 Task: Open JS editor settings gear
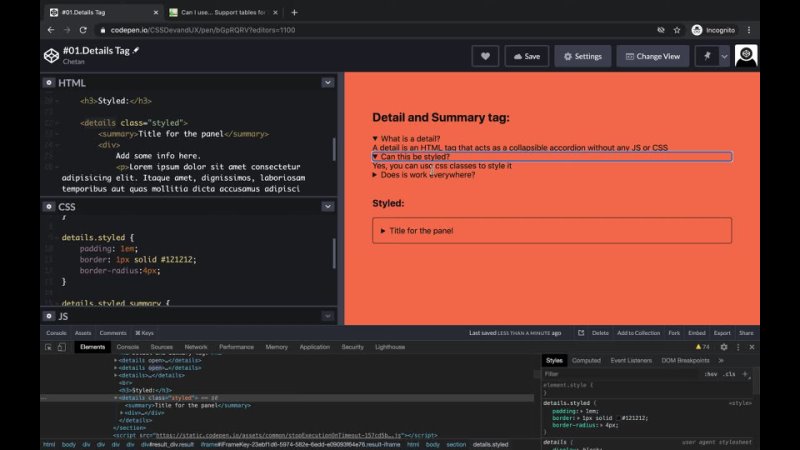point(48,316)
